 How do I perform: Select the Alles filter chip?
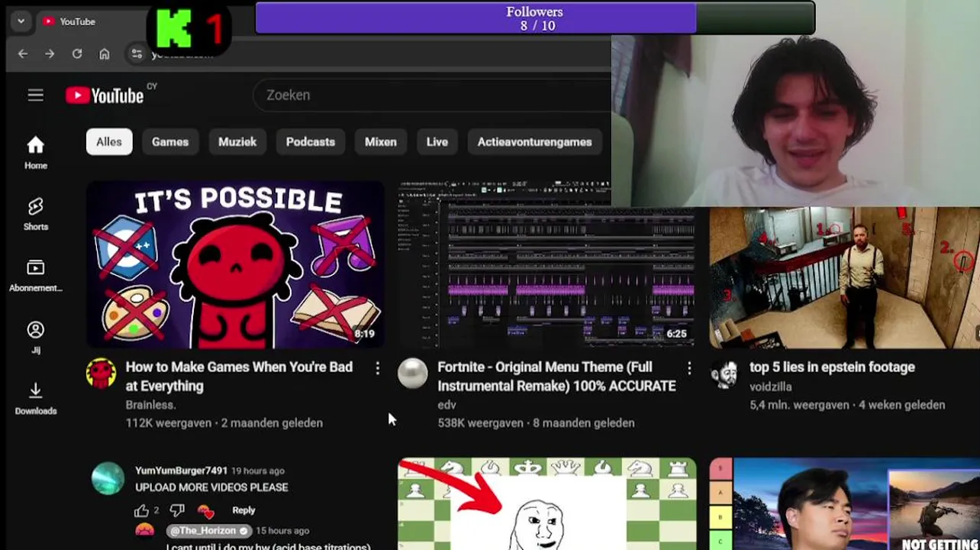click(109, 142)
